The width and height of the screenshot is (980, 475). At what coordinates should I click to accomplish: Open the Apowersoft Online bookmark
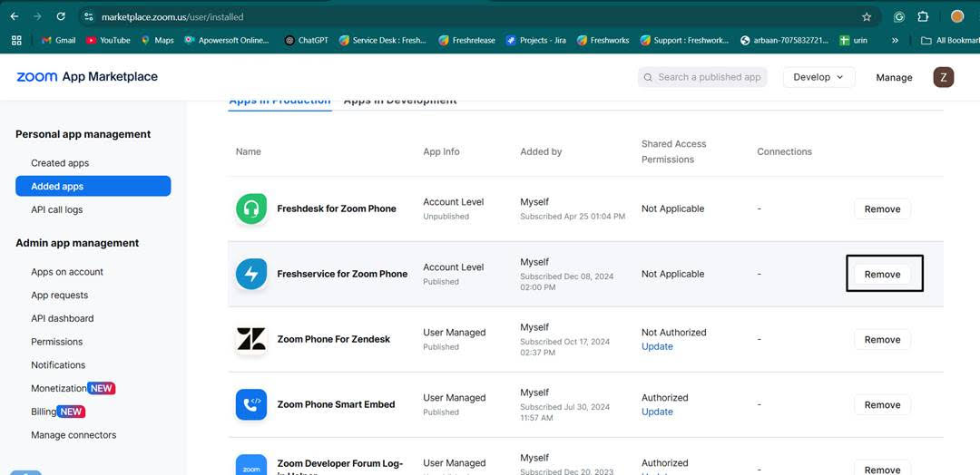227,40
